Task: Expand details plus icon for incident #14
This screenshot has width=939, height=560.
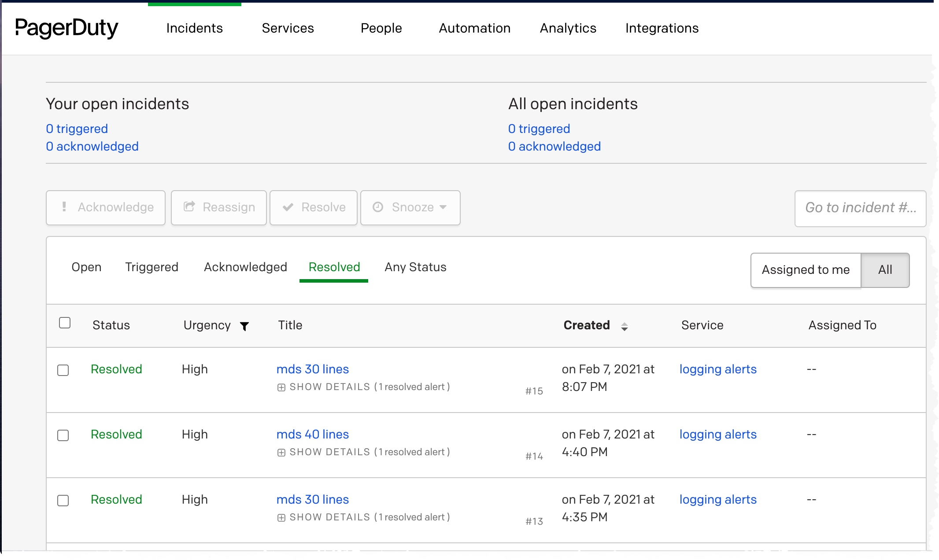Action: coord(281,453)
